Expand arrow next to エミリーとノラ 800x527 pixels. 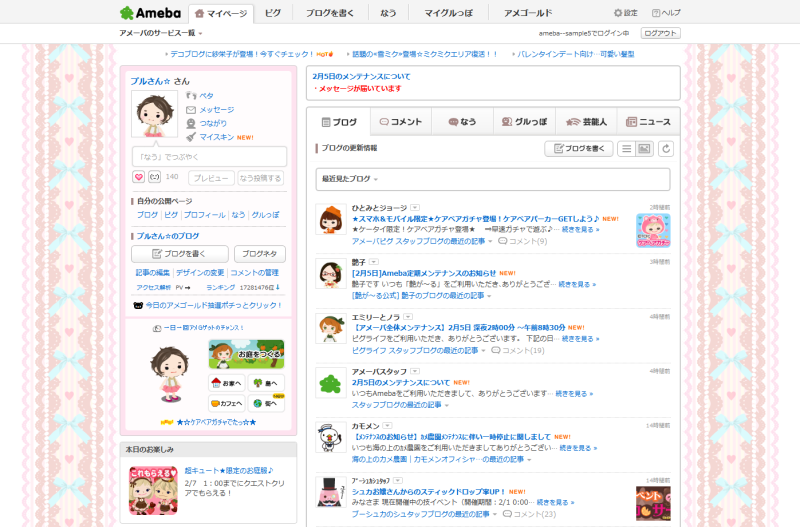pyautogui.click(x=408, y=317)
